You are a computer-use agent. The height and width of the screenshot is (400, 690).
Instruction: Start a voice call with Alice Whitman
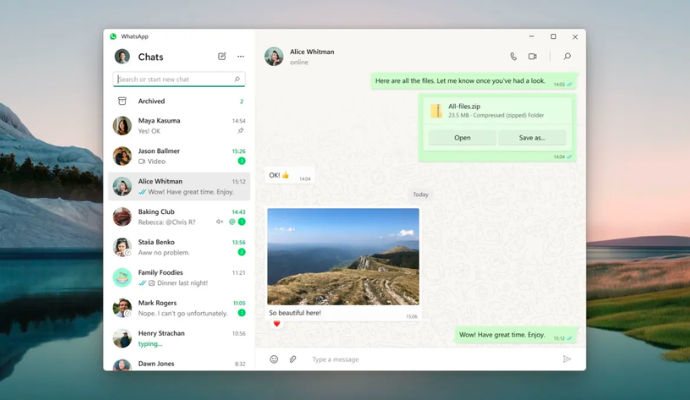[x=513, y=56]
